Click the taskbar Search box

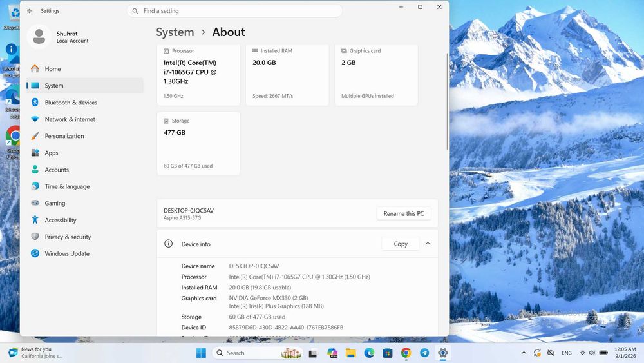coord(258,353)
